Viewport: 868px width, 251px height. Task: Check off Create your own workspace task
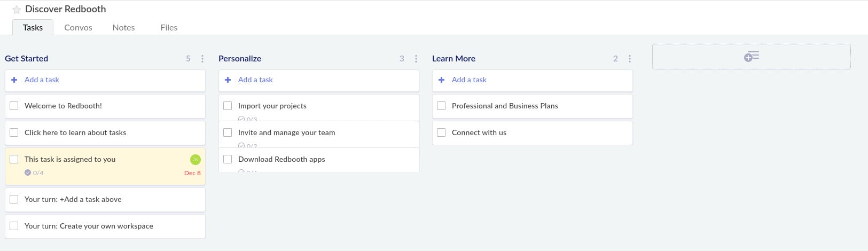[14, 226]
